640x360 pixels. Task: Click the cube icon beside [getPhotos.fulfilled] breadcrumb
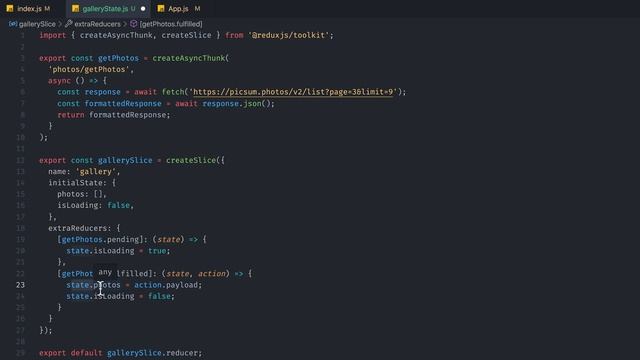coord(133,24)
